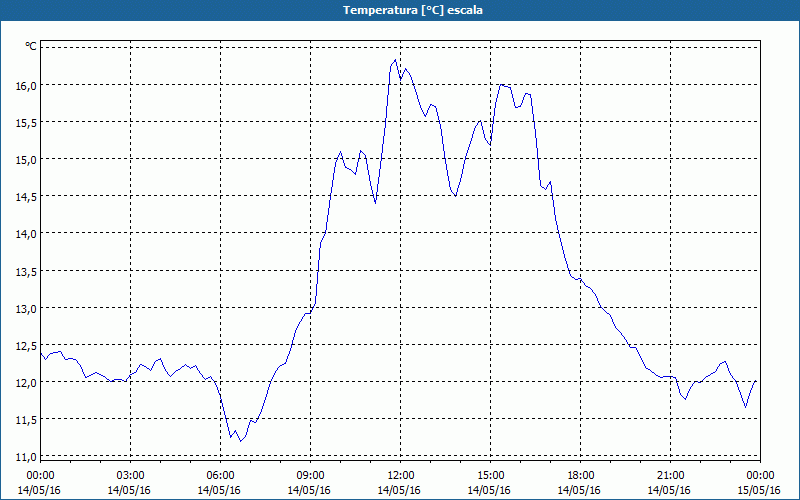Click the 'Temperatura [°C] escala' title bar
800x500 pixels.
tap(400, 10)
